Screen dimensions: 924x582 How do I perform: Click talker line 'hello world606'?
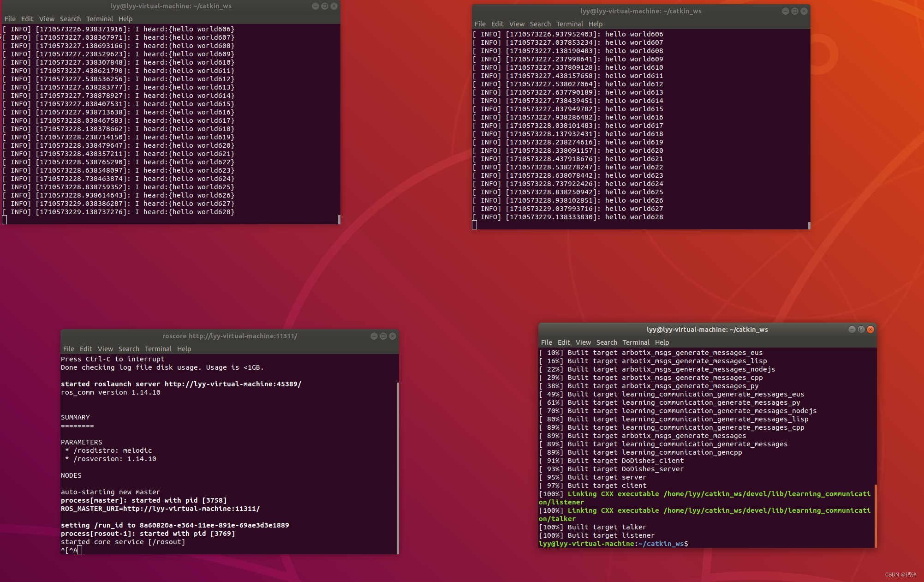pyautogui.click(x=568, y=34)
